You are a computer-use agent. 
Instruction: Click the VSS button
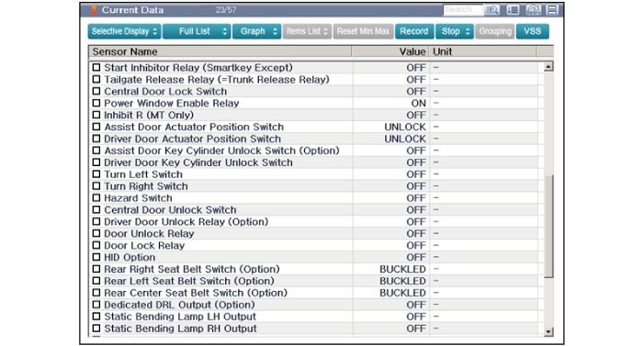pyautogui.click(x=532, y=31)
